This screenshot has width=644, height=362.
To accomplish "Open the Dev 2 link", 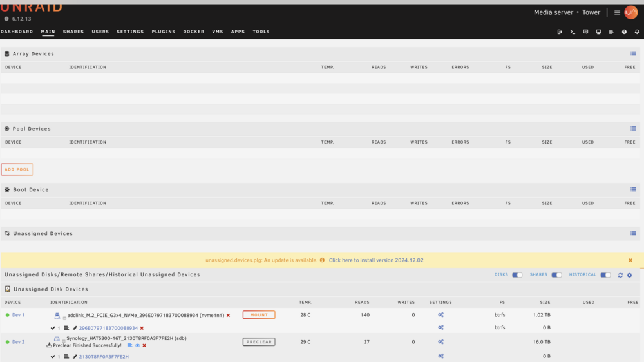I will pos(18,342).
